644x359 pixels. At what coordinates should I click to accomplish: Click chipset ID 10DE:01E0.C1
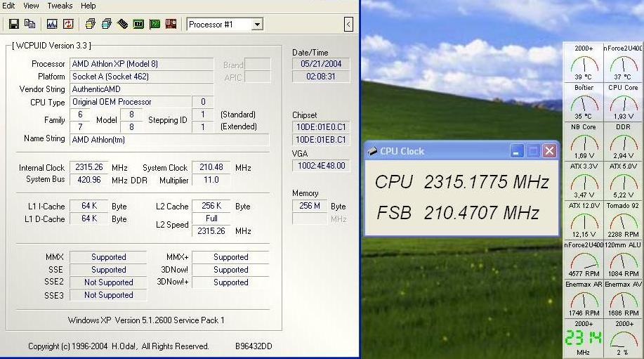[321, 127]
